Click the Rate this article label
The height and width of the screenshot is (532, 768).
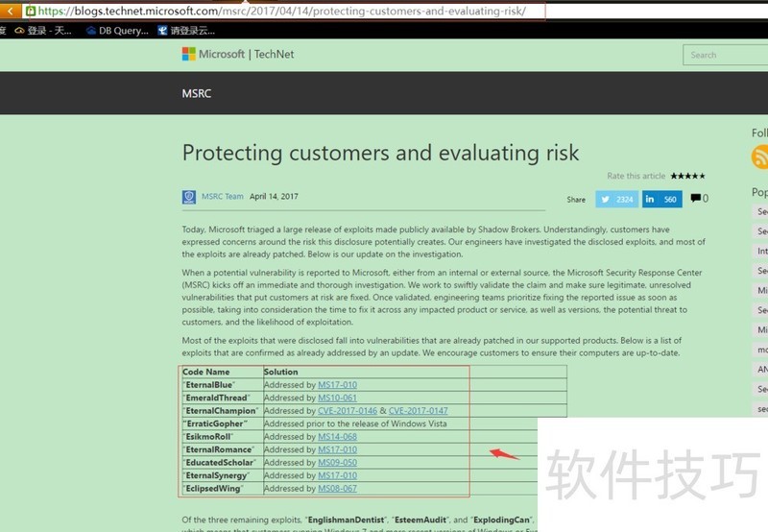[x=636, y=176]
